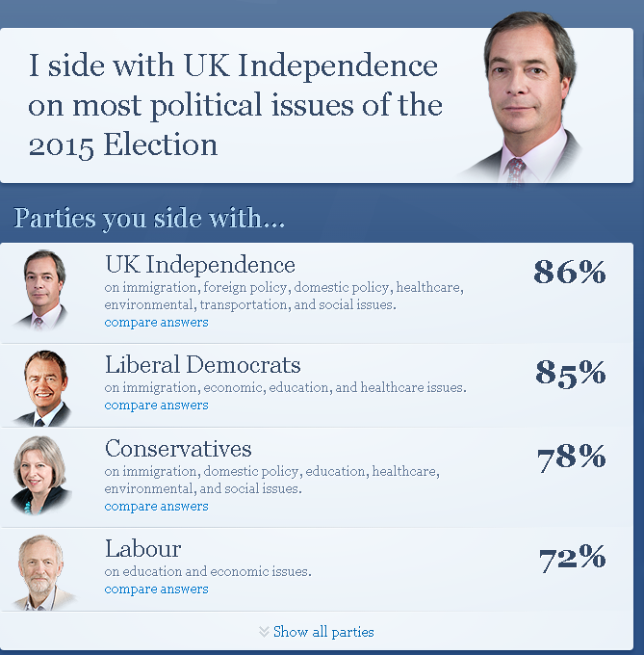Click the 86% match score
The width and height of the screenshot is (644, 655).
[x=570, y=272]
